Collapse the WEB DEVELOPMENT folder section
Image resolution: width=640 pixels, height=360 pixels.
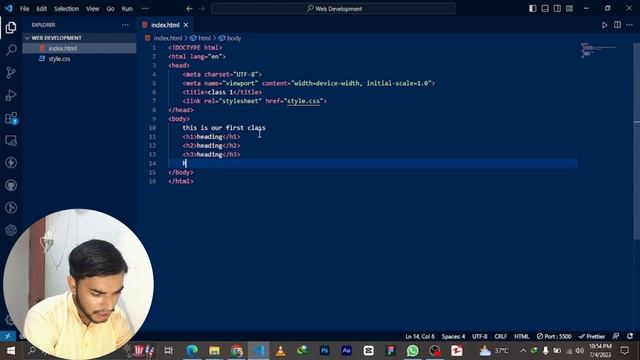click(80, 38)
